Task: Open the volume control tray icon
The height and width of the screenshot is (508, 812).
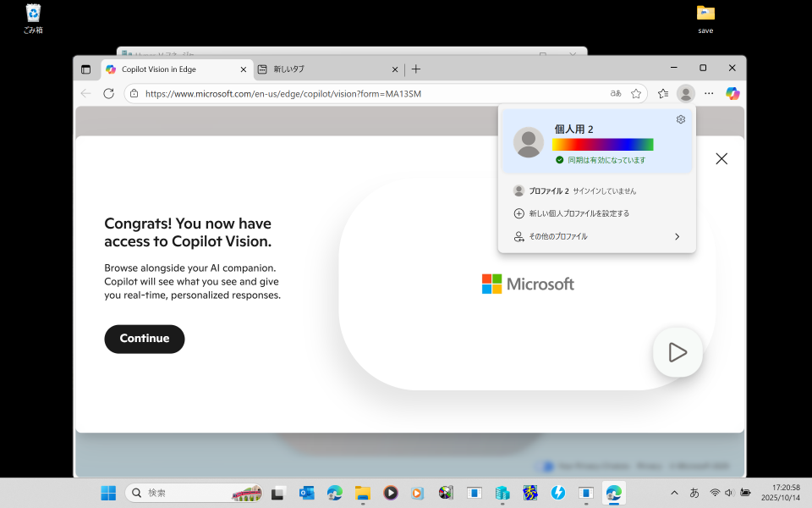Action: coord(729,493)
